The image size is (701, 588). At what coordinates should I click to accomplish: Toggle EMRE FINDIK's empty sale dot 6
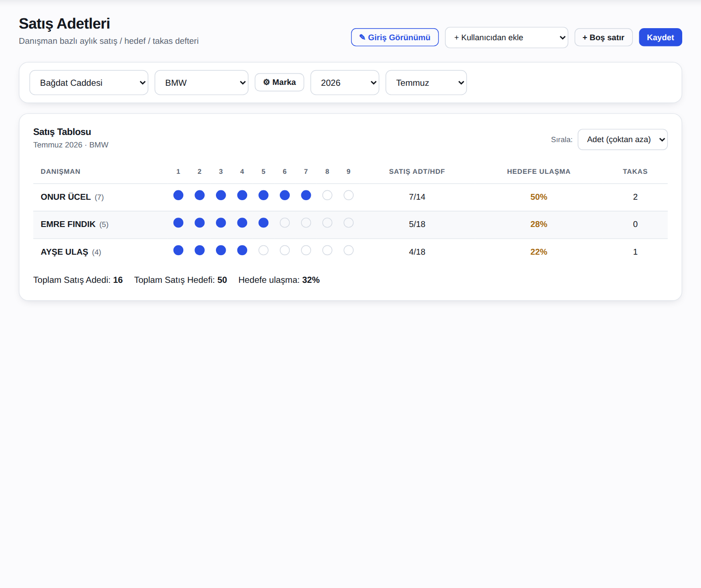tap(285, 223)
